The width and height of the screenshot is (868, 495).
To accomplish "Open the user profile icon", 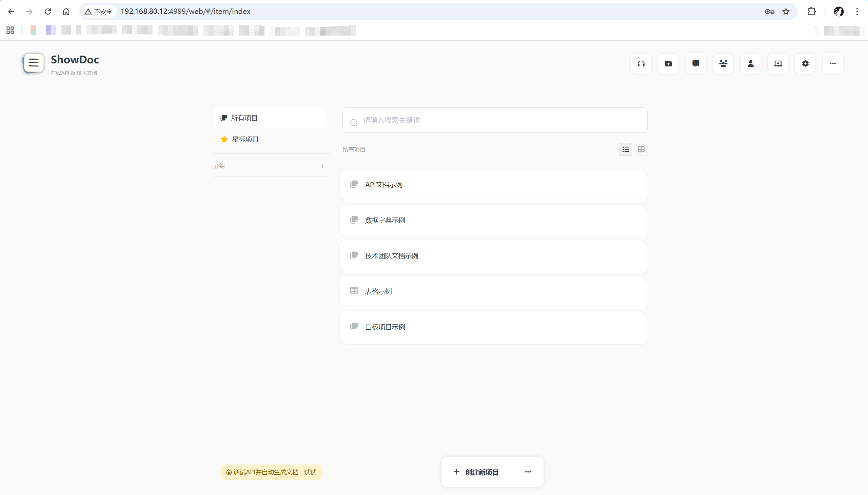I will [x=750, y=64].
